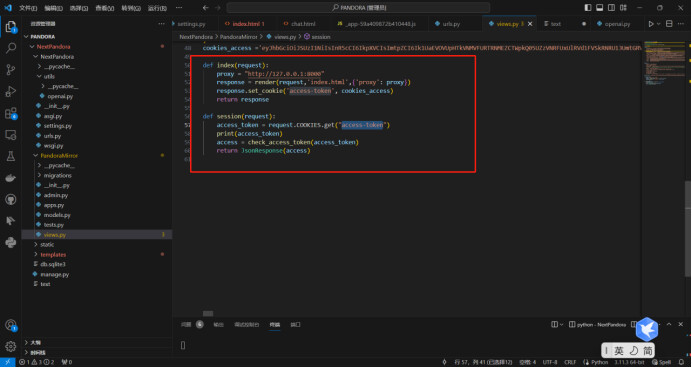Open the Explorer view in activity bar
Image resolution: width=692 pixels, height=368 pixels.
[11, 26]
